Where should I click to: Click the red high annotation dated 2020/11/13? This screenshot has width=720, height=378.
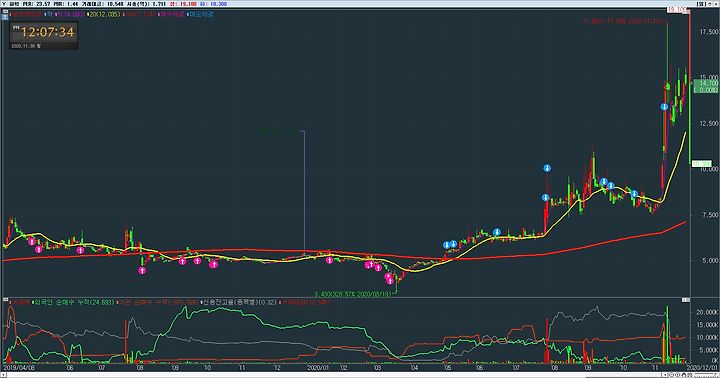pyautogui.click(x=624, y=21)
